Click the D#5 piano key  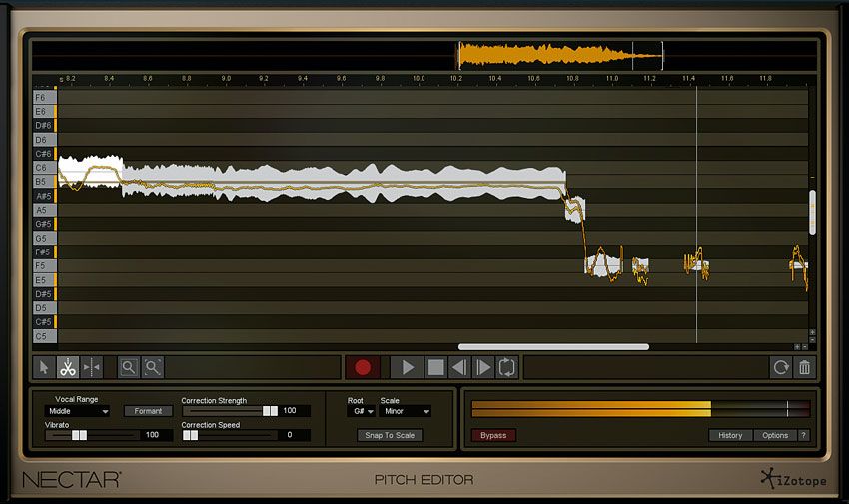point(44,294)
